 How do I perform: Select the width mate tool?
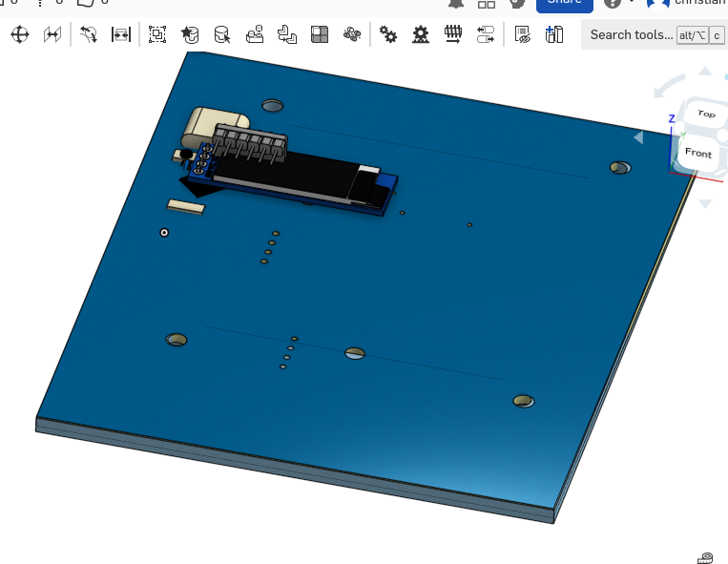[x=121, y=34]
